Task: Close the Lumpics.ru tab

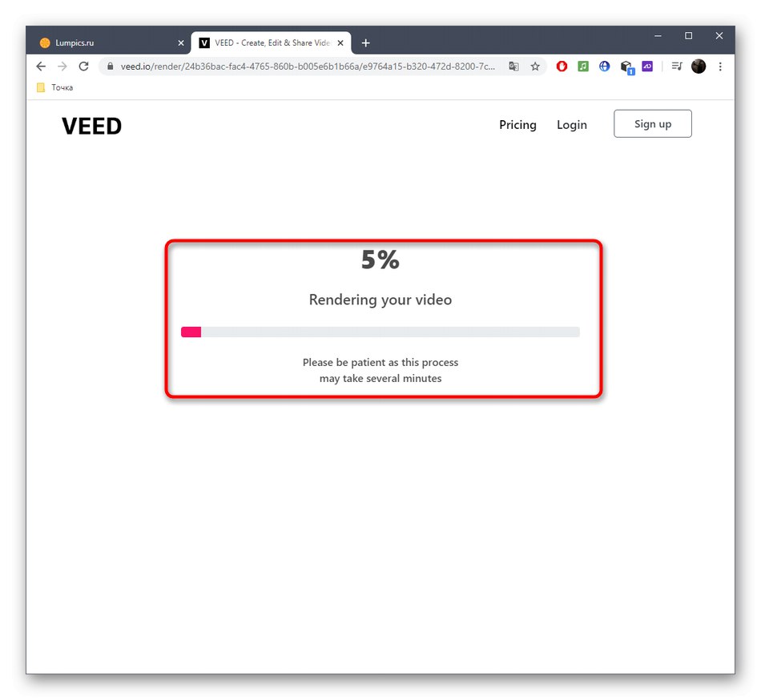Action: [x=180, y=43]
